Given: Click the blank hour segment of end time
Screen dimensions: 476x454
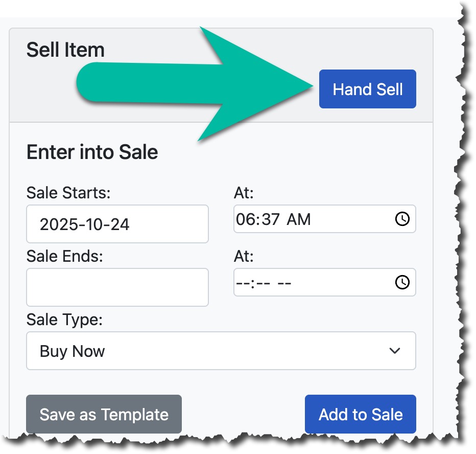Looking at the screenshot, I should [243, 283].
